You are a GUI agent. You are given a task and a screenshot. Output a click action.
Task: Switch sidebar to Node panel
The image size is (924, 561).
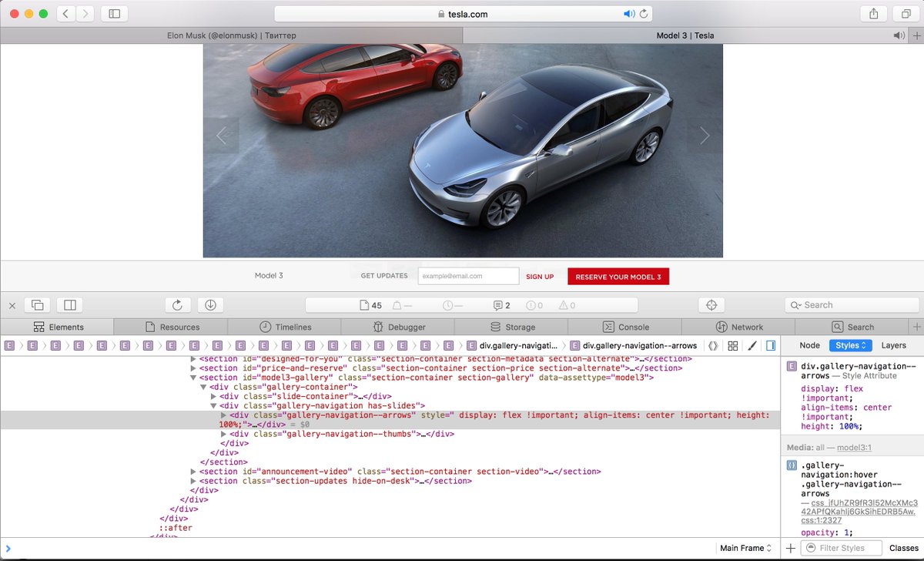(x=809, y=346)
